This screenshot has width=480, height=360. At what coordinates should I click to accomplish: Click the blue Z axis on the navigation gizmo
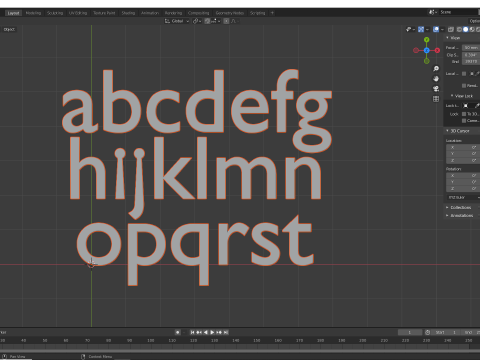(427, 50)
